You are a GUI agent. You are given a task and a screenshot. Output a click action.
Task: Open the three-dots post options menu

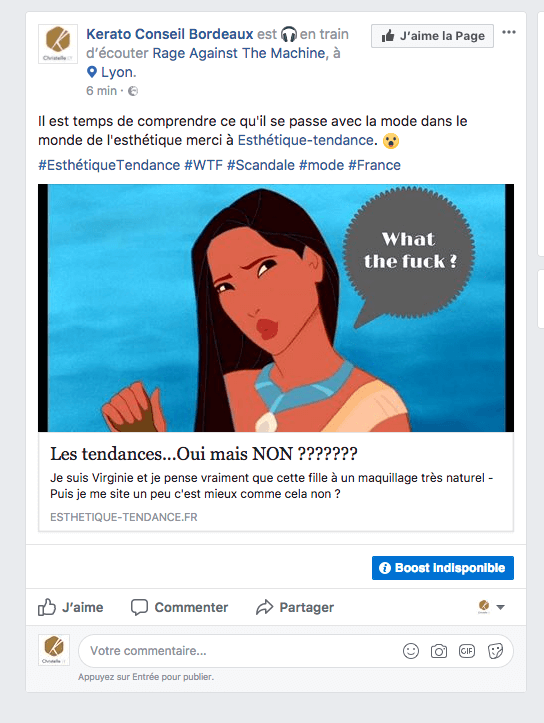point(509,32)
